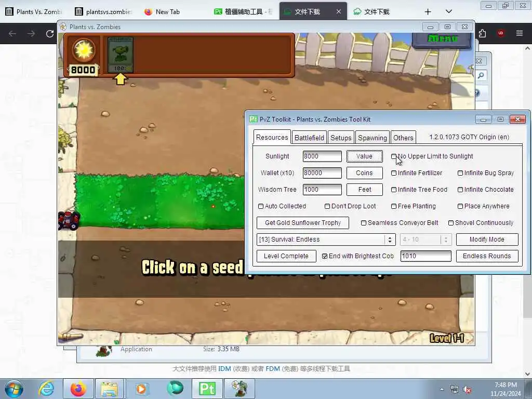
Task: Click the Wallet amount input field
Action: (x=322, y=172)
